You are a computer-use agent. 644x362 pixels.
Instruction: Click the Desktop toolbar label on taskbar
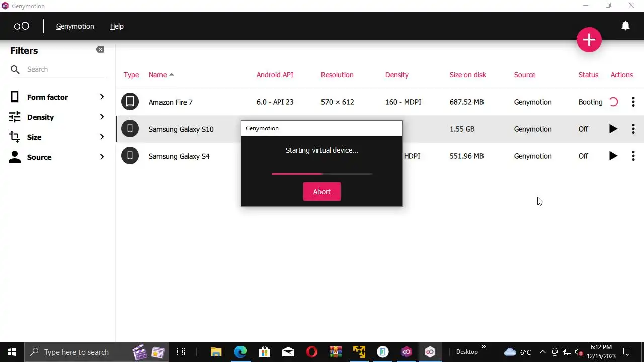point(467,352)
